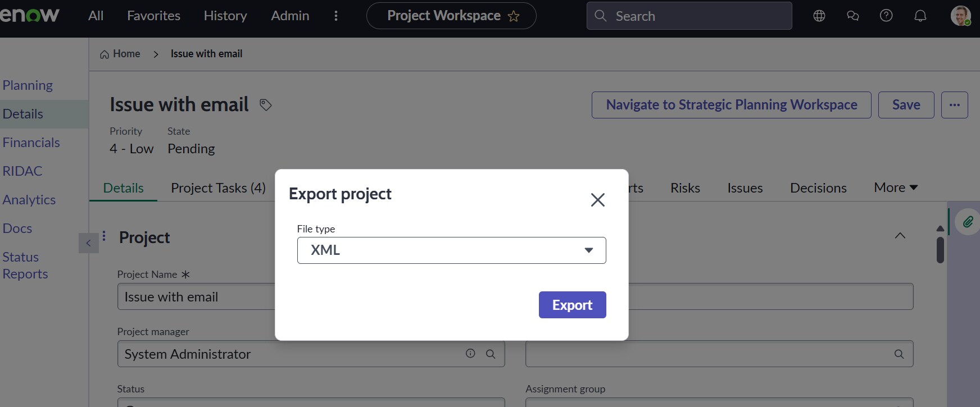Favorite Project Workspace with star icon
This screenshot has width=980, height=407.
(x=514, y=16)
